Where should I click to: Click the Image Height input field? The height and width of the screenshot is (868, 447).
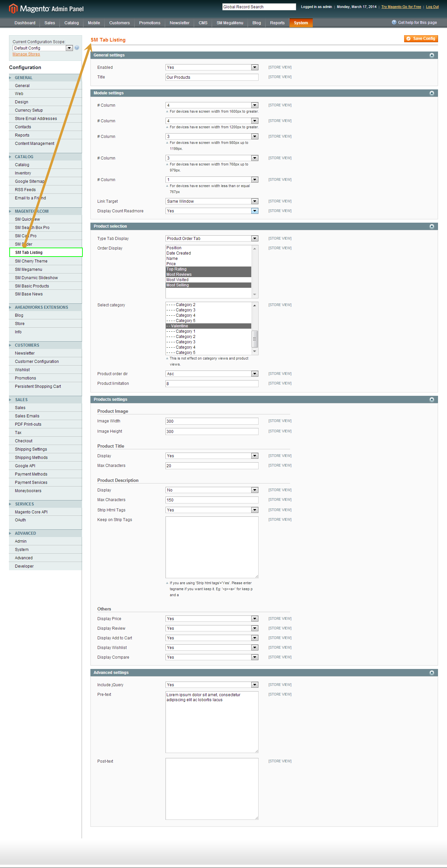pos(212,432)
